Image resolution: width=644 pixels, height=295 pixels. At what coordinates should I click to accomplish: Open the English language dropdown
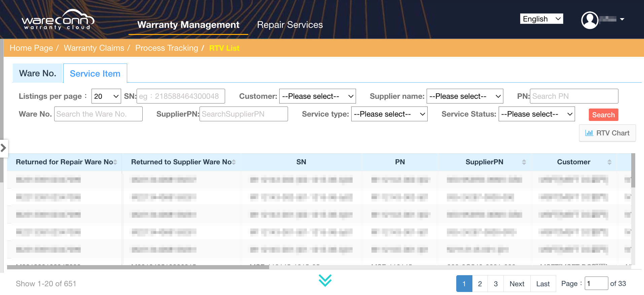(541, 19)
